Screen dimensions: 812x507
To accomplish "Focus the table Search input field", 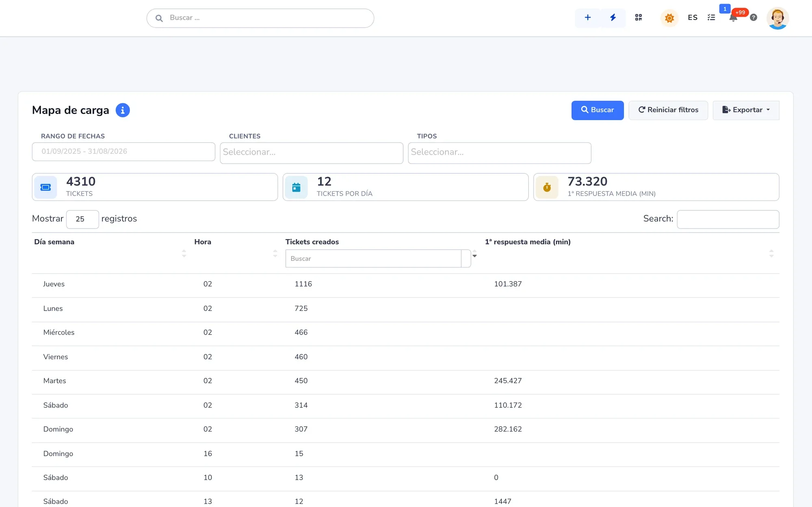I will coord(728,219).
